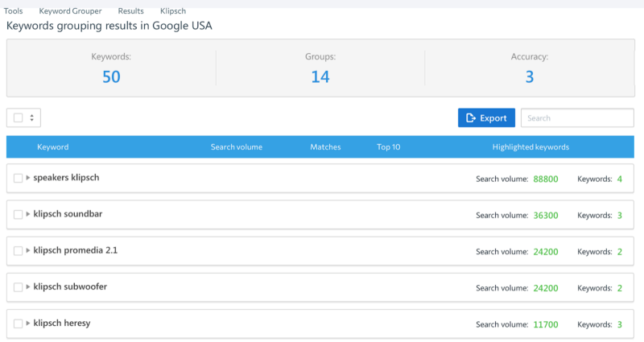The height and width of the screenshot is (342, 644).
Task: Check the klipsch subwoofer row checkbox
Action: [x=18, y=287]
